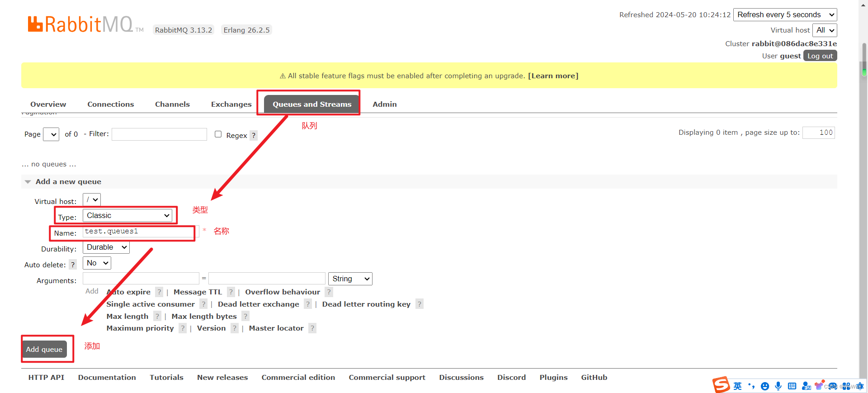Open the Tutorials footer link

(166, 377)
